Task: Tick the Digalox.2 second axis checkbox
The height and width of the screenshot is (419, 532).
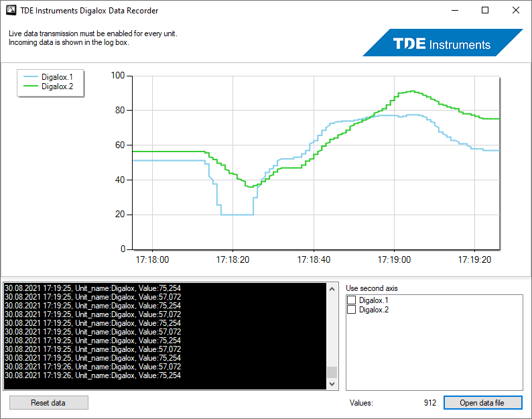Action: [x=352, y=310]
